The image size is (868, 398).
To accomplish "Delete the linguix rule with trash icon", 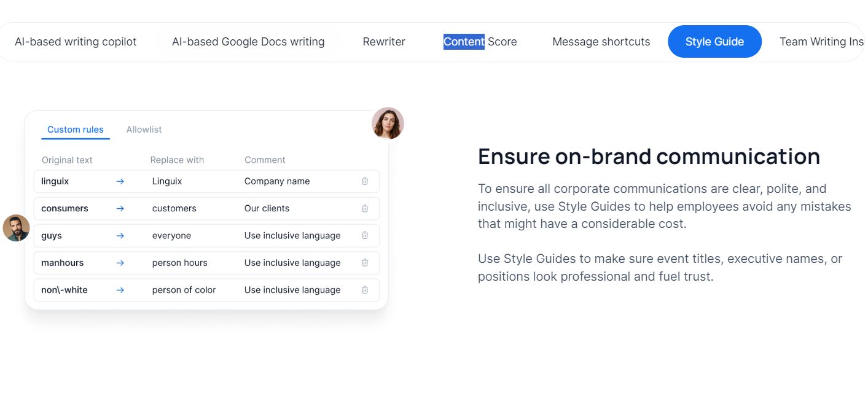I will click(365, 181).
